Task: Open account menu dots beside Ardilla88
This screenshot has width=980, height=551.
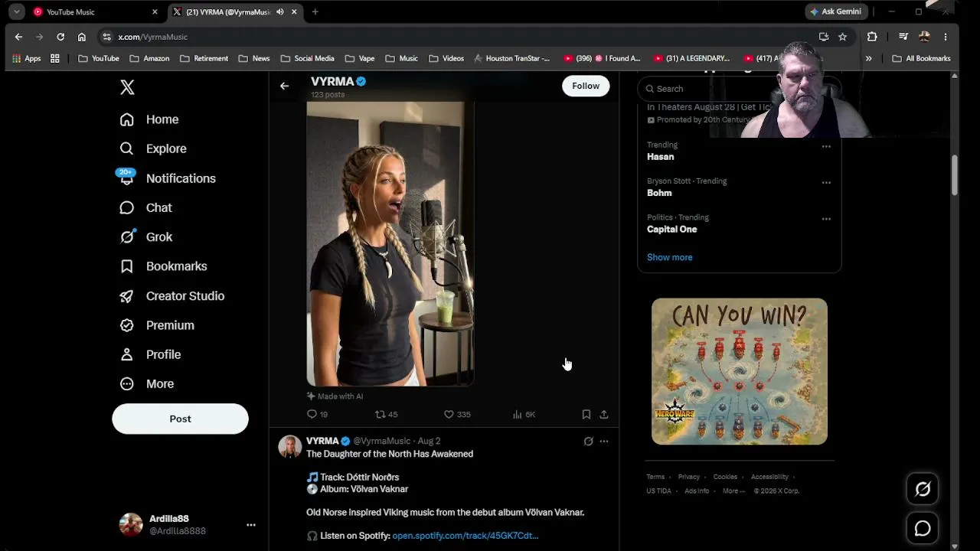Action: pos(250,525)
